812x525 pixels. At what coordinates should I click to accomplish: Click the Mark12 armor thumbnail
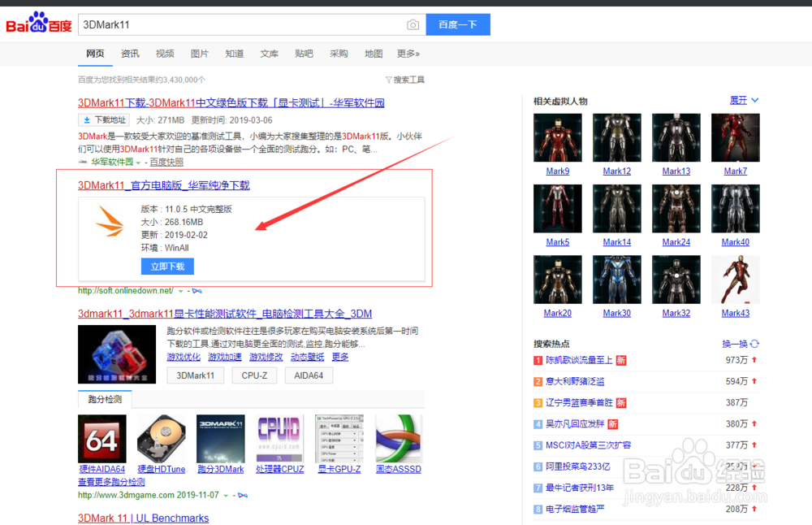tap(617, 138)
